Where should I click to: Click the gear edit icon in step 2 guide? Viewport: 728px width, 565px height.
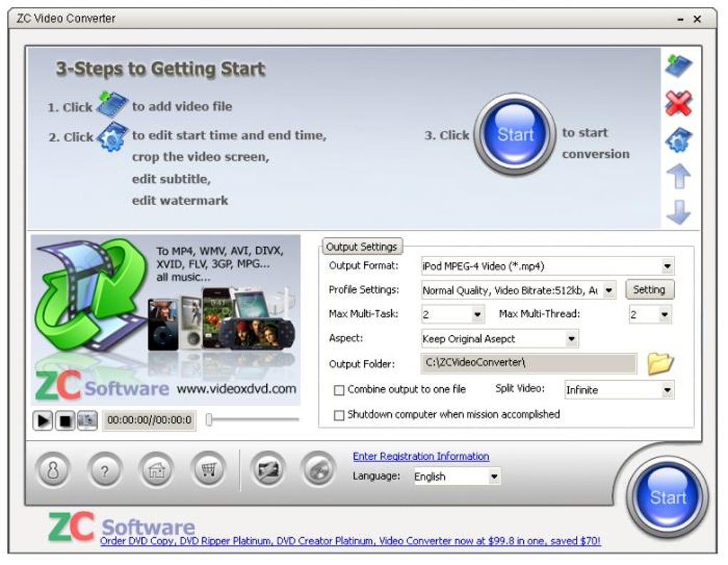point(112,136)
